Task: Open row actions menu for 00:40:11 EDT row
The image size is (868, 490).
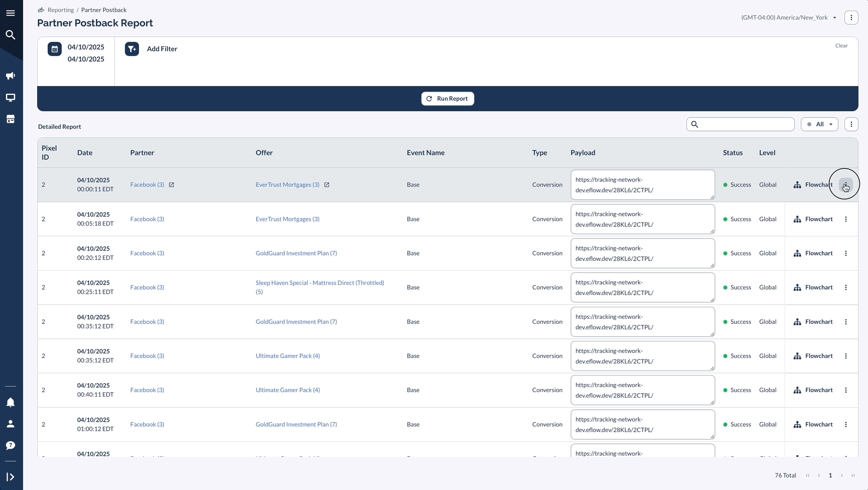Action: point(846,390)
